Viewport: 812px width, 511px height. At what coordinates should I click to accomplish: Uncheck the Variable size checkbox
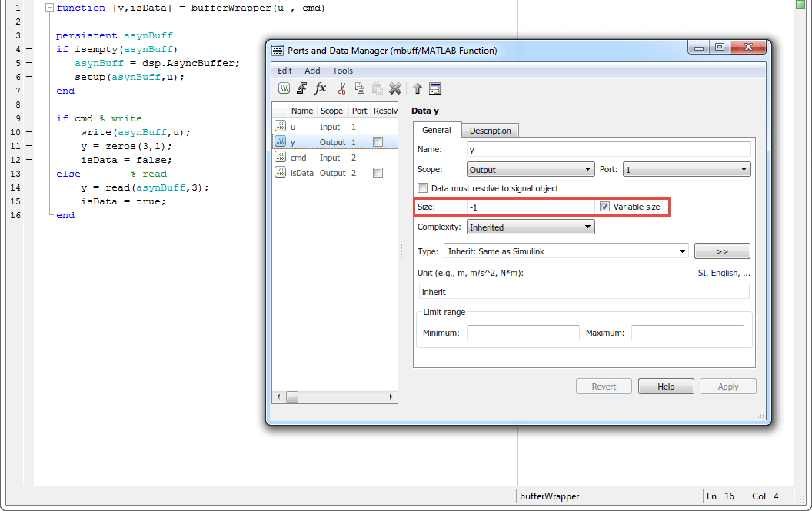[x=604, y=207]
